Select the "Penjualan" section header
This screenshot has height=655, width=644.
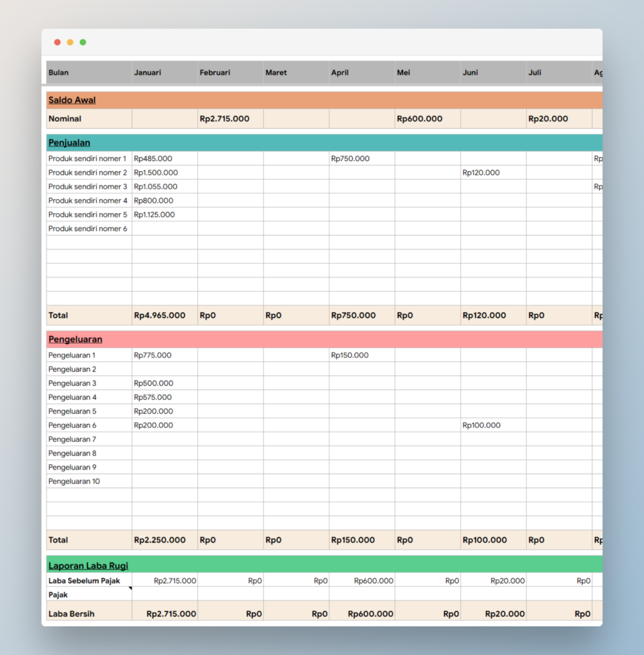pyautogui.click(x=68, y=142)
